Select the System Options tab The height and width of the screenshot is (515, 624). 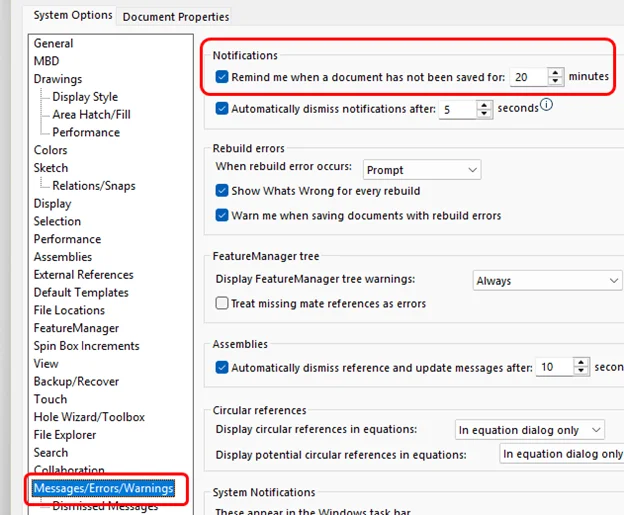pos(72,16)
